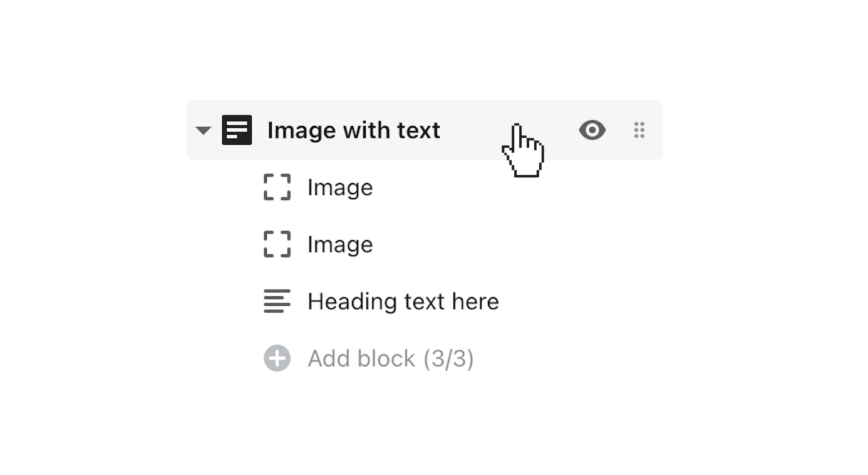The width and height of the screenshot is (868, 475).
Task: Click the Image with text section icon
Action: (237, 130)
